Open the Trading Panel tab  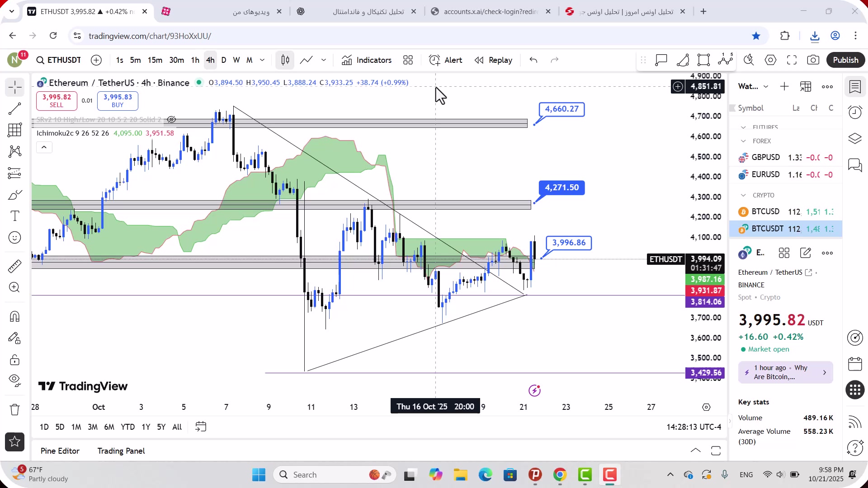coord(121,451)
